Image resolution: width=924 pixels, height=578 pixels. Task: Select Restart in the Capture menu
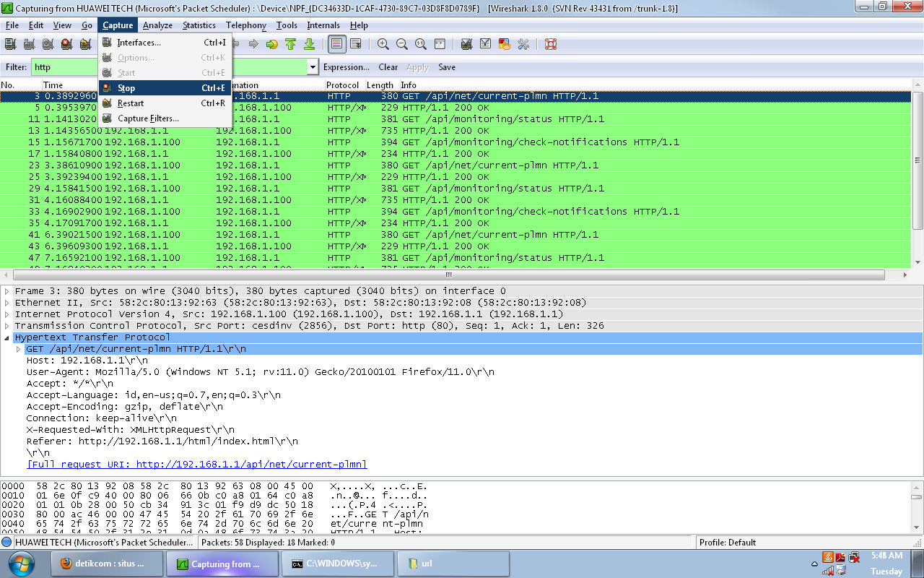point(165,103)
